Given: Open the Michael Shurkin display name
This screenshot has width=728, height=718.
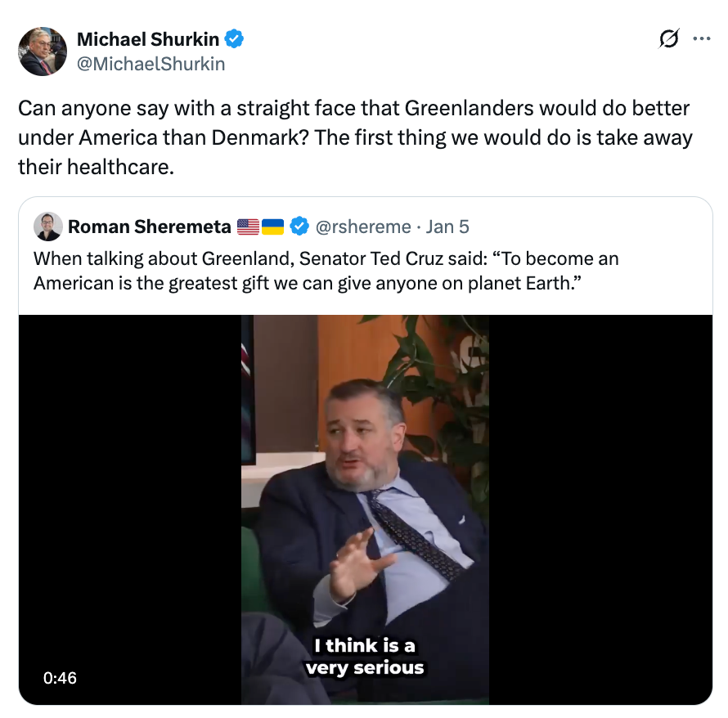Looking at the screenshot, I should pyautogui.click(x=147, y=39).
